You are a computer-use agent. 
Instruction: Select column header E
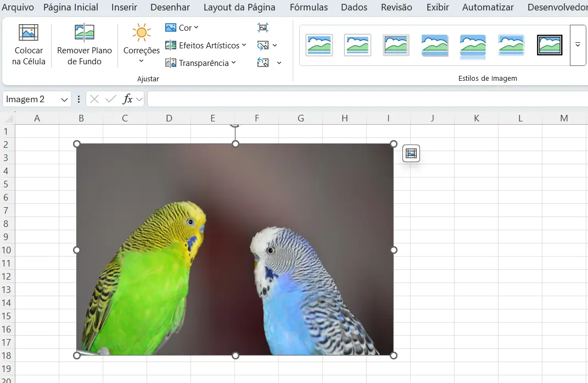[212, 118]
